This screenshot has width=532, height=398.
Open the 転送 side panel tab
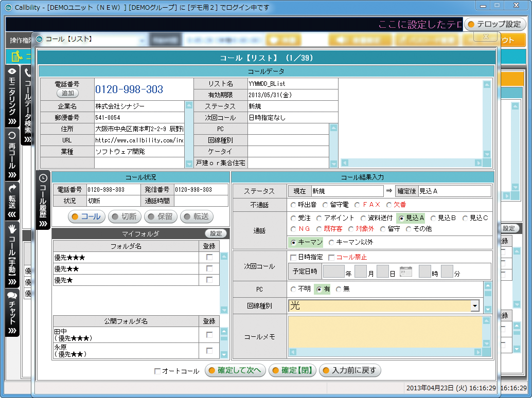click(x=12, y=201)
